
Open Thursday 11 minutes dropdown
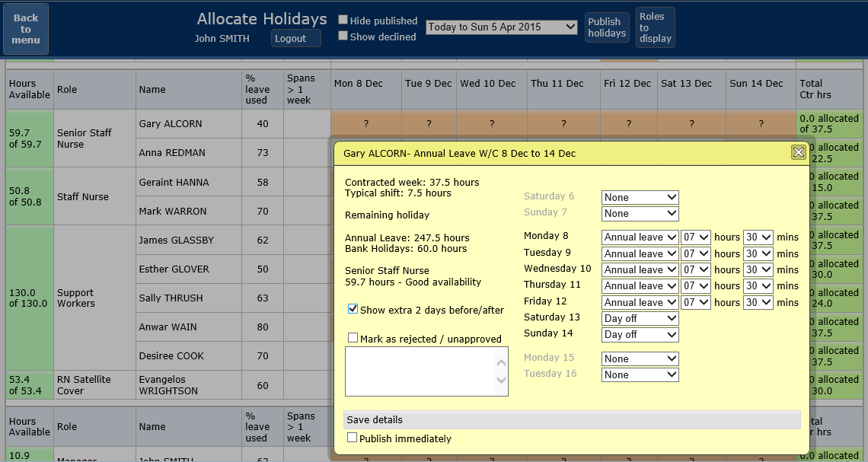[758, 286]
